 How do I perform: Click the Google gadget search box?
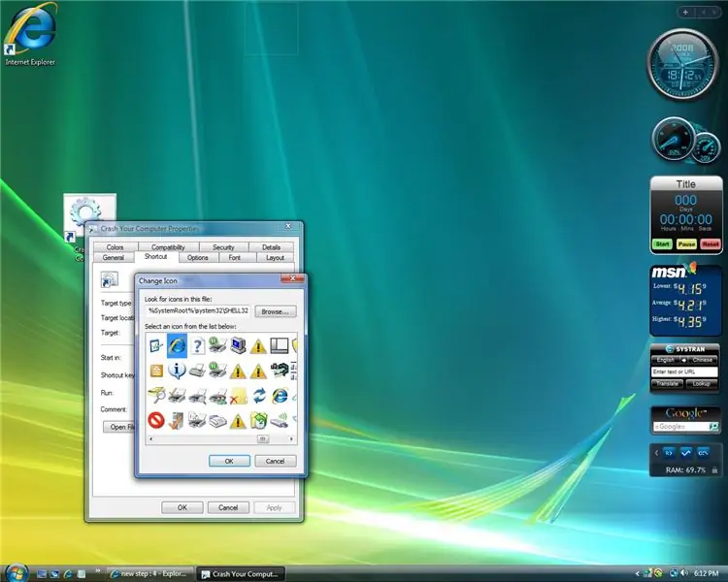coord(681,427)
